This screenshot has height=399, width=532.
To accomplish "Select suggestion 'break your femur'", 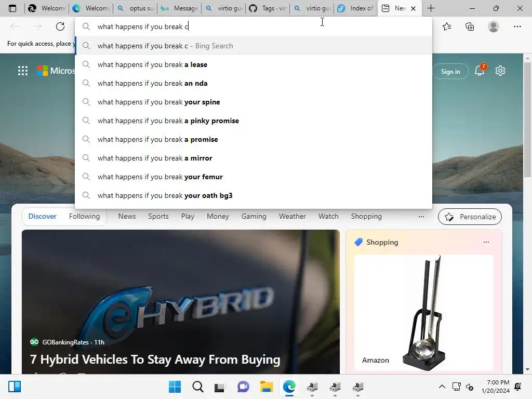I will click(x=254, y=177).
